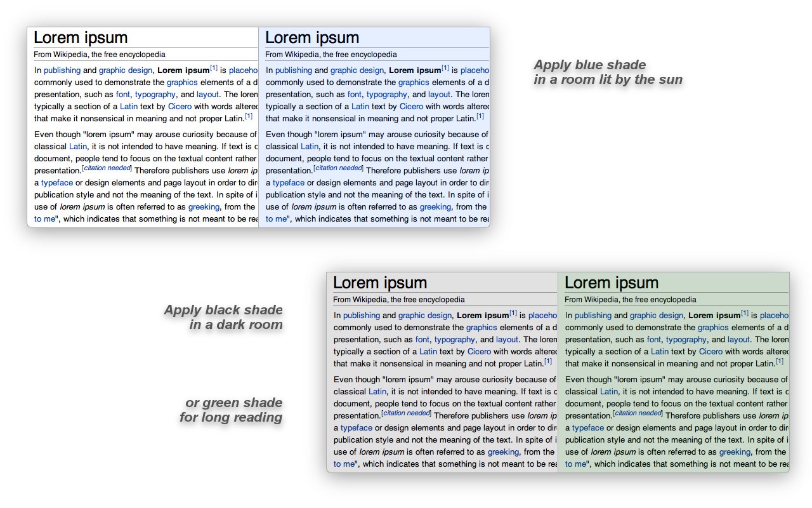Open 'citation needed' link in the white panel
812x508 pixels.
(x=107, y=168)
